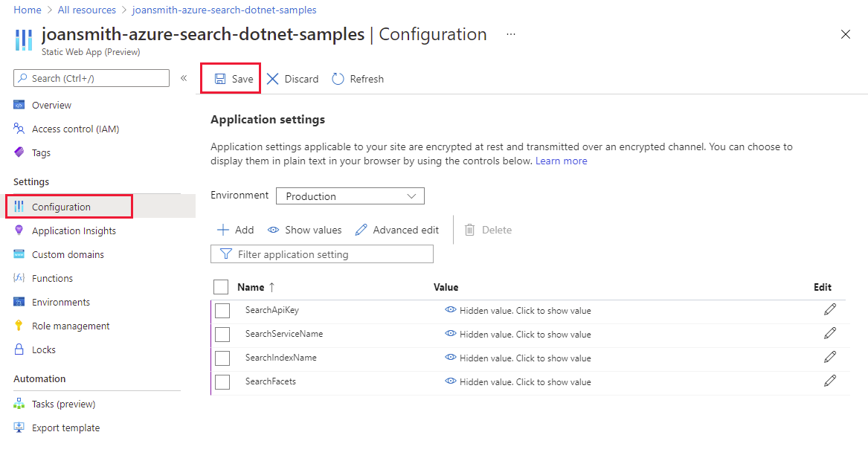Viewport: 868px width, 458px height.
Task: Click the Filter application setting field
Action: [322, 254]
